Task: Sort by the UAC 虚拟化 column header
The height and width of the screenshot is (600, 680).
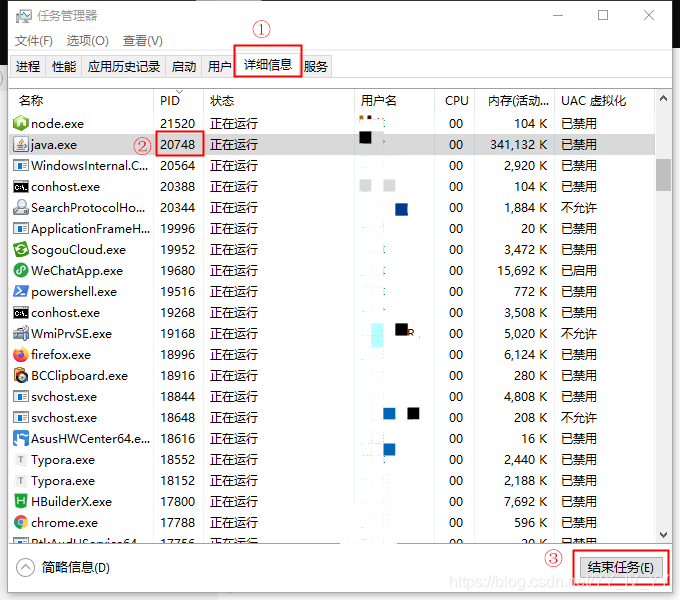Action: 604,101
